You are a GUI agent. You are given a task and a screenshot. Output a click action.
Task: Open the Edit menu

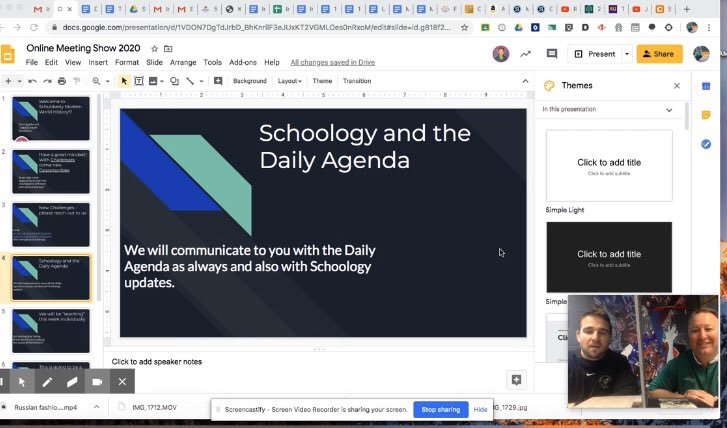coord(51,62)
